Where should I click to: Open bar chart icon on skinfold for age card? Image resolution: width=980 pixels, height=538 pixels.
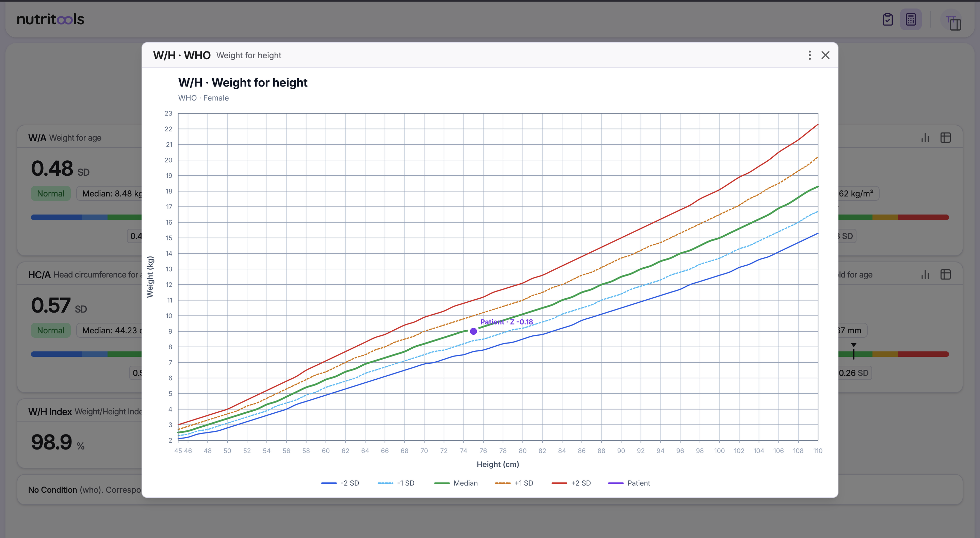coord(925,274)
